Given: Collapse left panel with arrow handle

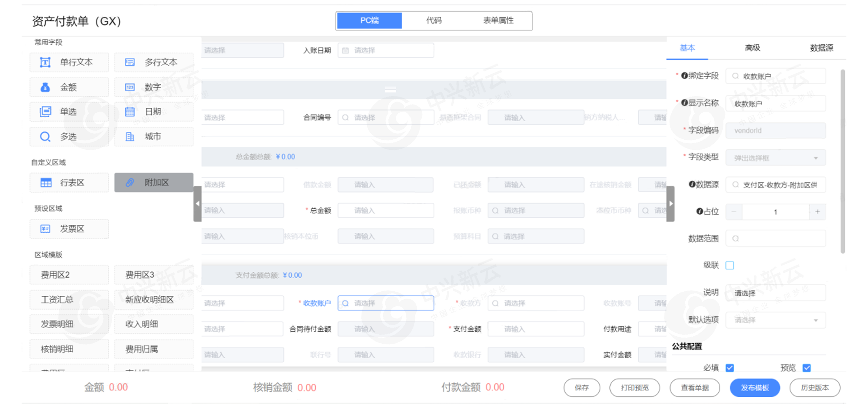Looking at the screenshot, I should tap(198, 203).
